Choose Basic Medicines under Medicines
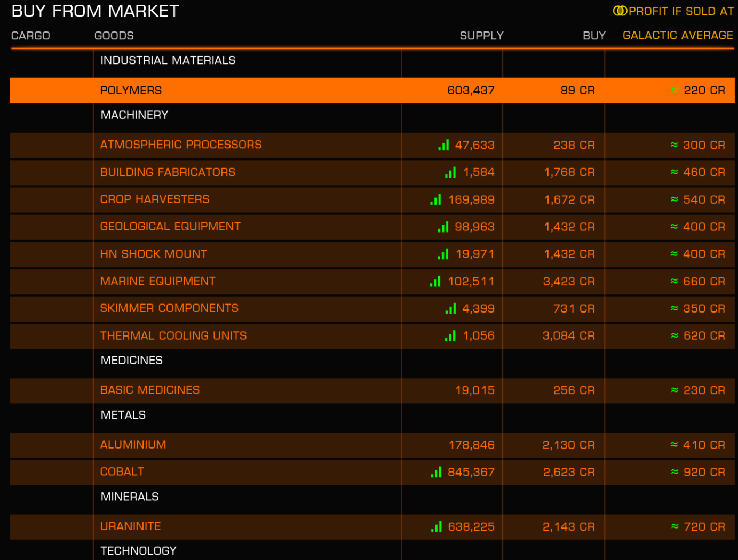This screenshot has height=560, width=738. [x=372, y=390]
